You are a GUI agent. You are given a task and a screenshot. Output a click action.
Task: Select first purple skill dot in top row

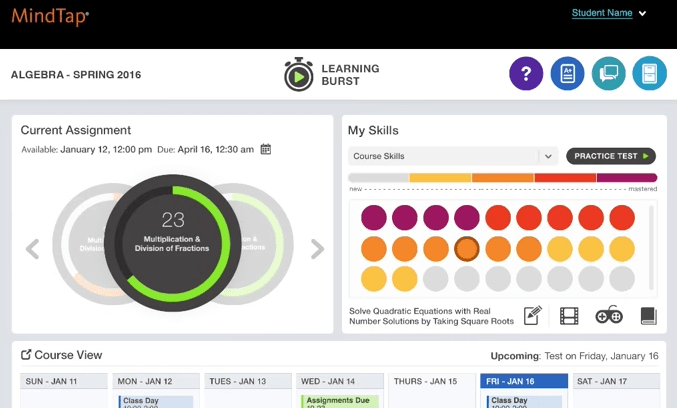(373, 218)
